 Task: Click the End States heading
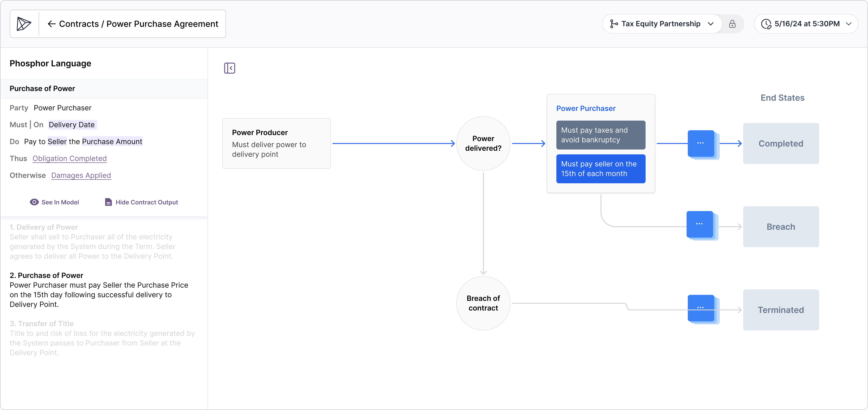[782, 98]
